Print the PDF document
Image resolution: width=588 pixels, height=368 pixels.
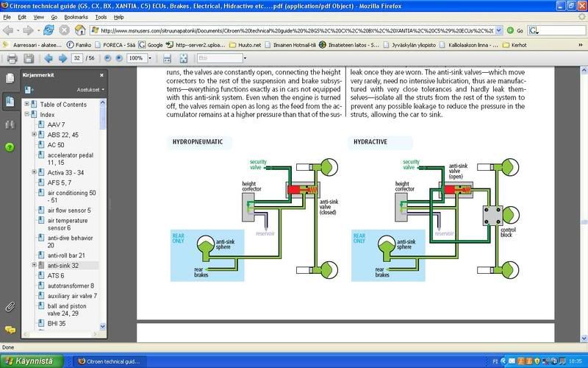[10, 58]
